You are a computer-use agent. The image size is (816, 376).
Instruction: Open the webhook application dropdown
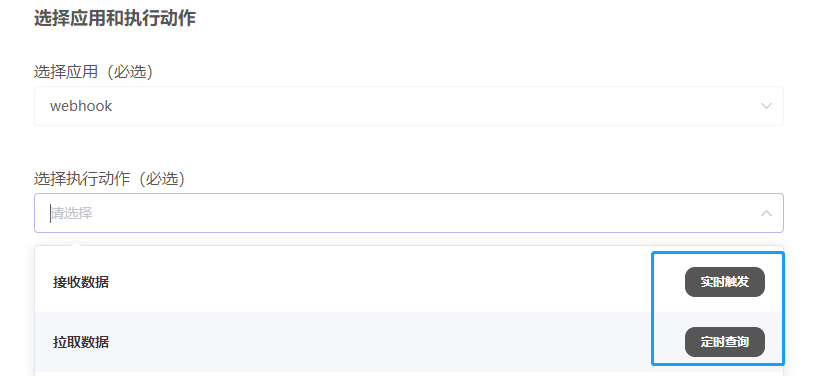tap(409, 106)
